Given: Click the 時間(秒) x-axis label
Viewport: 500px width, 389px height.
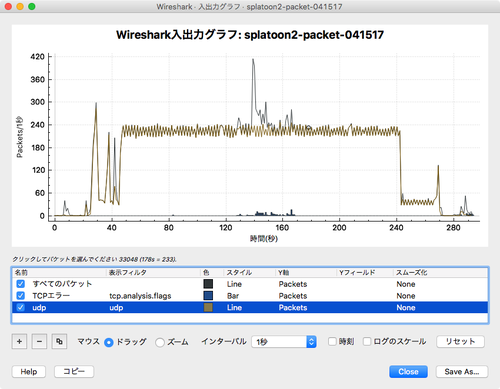Looking at the screenshot, I should coord(264,238).
